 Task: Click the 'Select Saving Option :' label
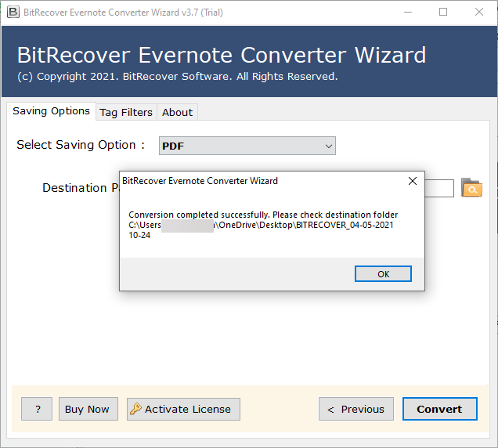click(x=81, y=145)
